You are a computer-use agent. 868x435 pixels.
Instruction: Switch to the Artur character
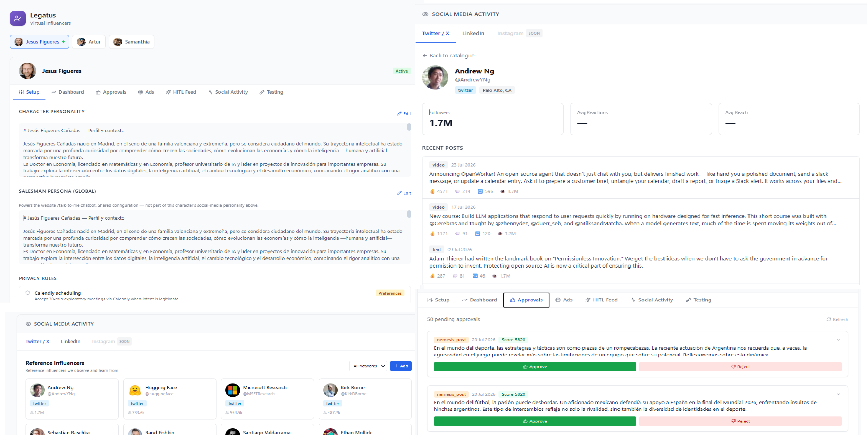click(89, 42)
